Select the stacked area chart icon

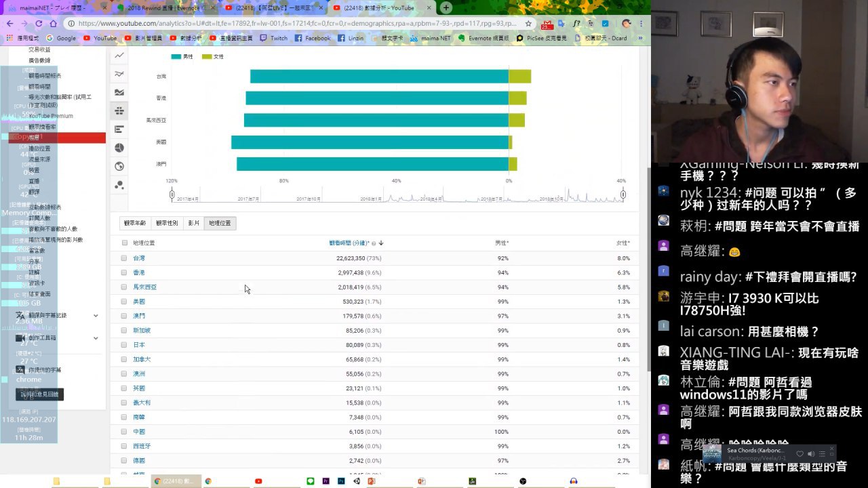119,92
